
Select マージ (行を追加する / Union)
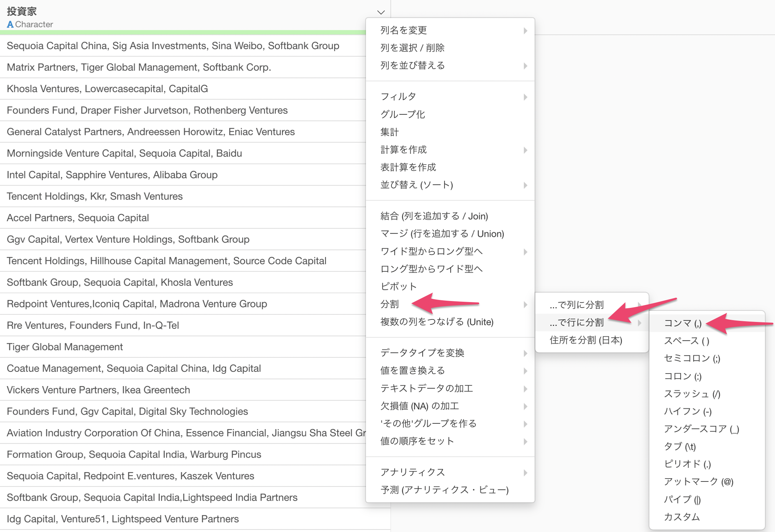pyautogui.click(x=450, y=234)
